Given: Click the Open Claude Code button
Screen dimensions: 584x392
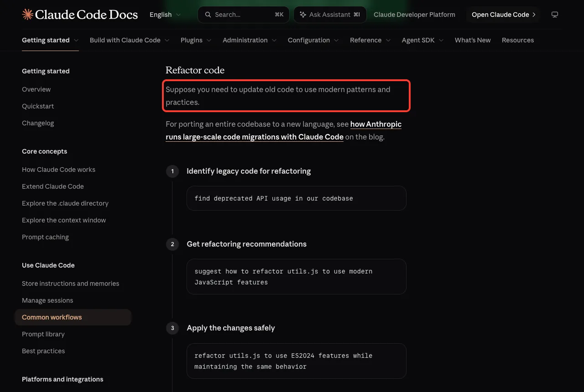Looking at the screenshot, I should coord(503,15).
